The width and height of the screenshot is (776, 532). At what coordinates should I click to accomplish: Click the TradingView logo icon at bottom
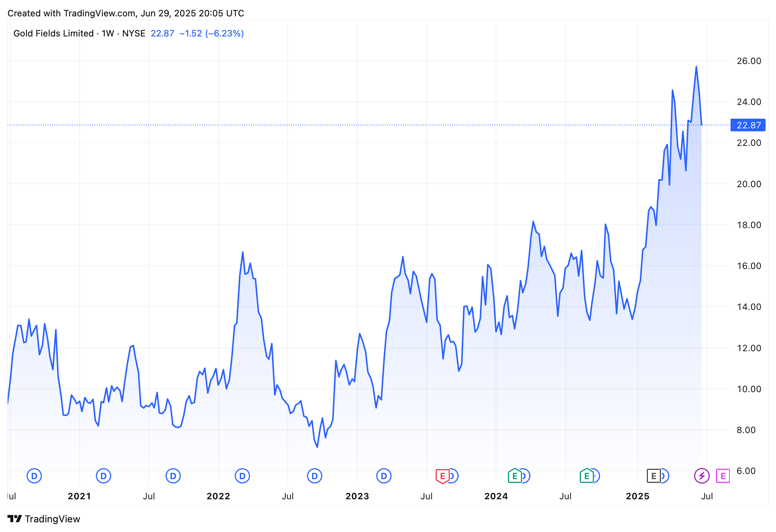15,519
